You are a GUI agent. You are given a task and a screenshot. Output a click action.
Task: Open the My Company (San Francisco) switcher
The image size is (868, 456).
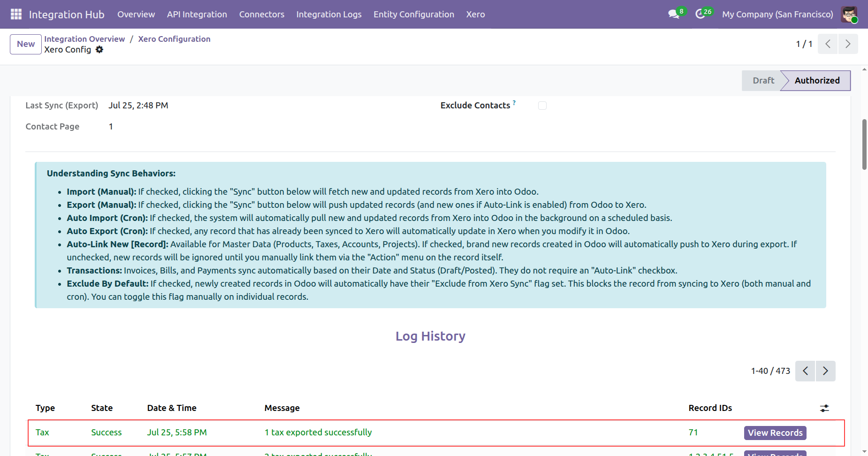pyautogui.click(x=777, y=14)
